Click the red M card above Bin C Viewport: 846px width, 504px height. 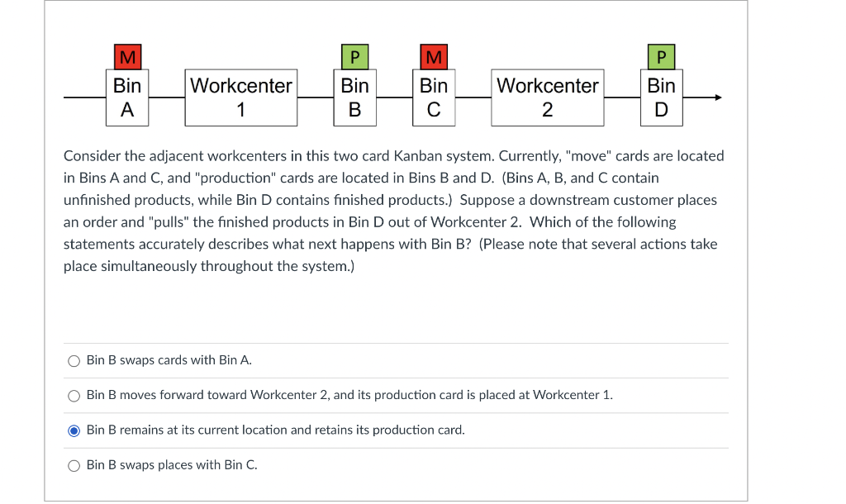433,57
